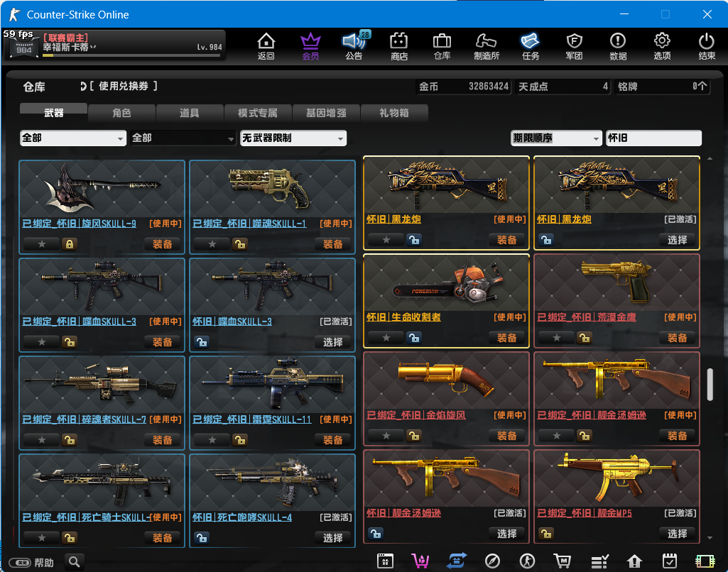Open the 制造所 crafting icon
Screen dimensions: 728x572
[486, 46]
